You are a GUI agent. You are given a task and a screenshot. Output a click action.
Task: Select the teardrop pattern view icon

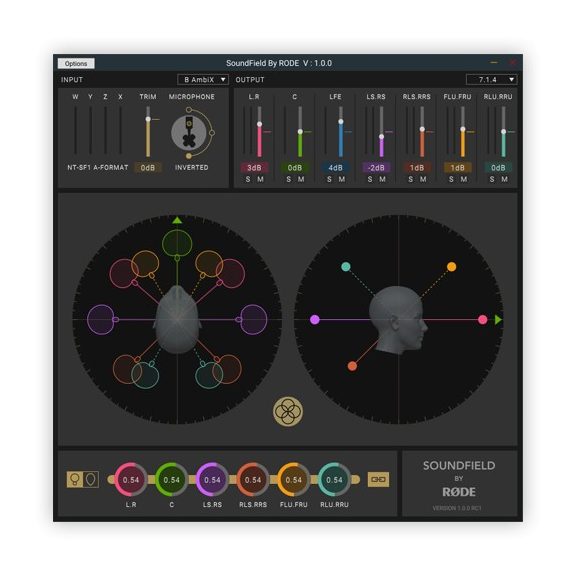91,480
